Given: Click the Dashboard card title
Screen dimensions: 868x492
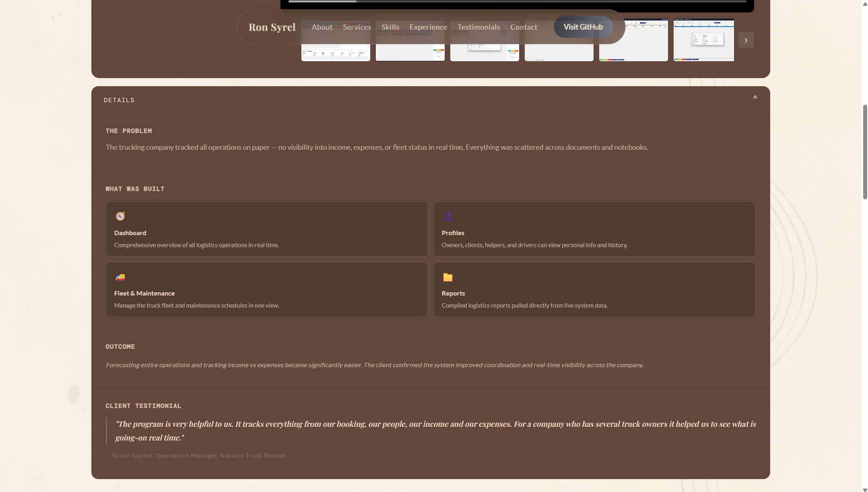Looking at the screenshot, I should [130, 233].
